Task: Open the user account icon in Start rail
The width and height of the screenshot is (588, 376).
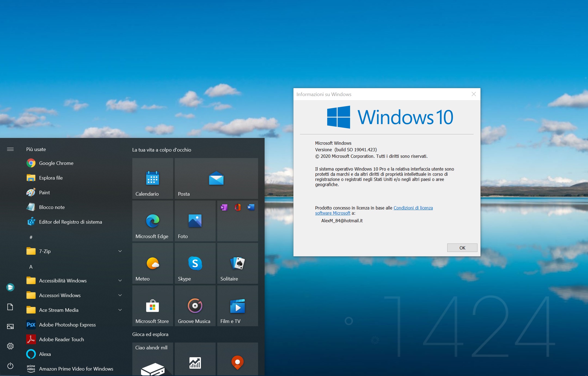Action: coord(10,287)
